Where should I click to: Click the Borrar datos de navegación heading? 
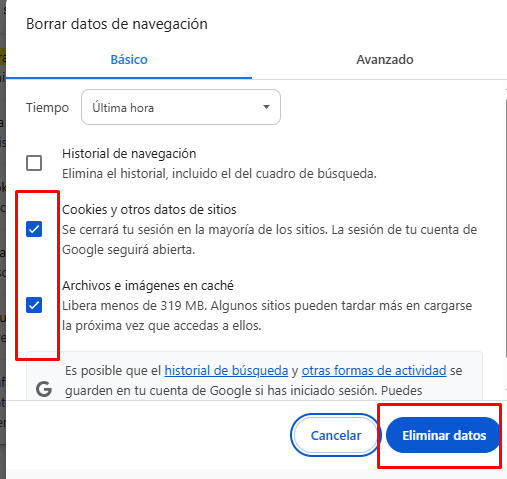tap(117, 24)
